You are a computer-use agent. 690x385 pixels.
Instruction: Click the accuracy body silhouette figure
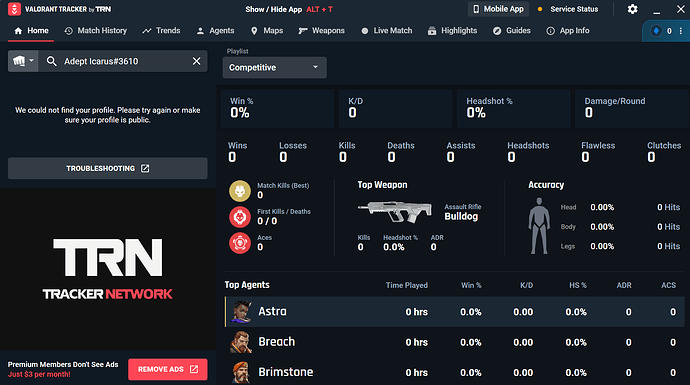click(539, 226)
